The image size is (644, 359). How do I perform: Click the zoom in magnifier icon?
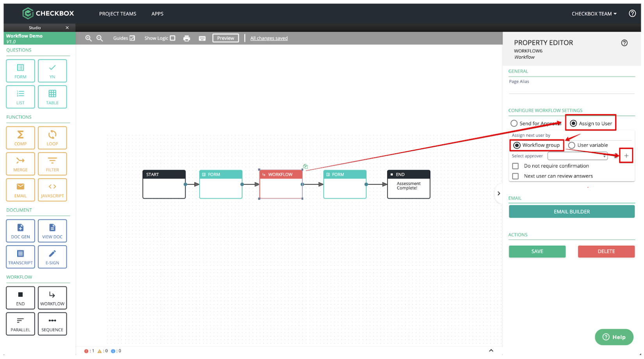tap(89, 38)
